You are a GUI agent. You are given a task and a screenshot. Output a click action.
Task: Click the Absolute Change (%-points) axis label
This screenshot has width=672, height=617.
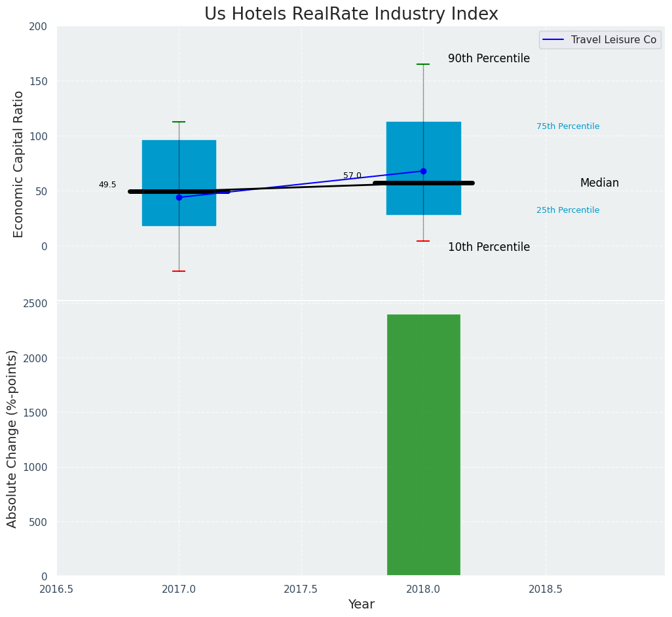tap(12, 438)
